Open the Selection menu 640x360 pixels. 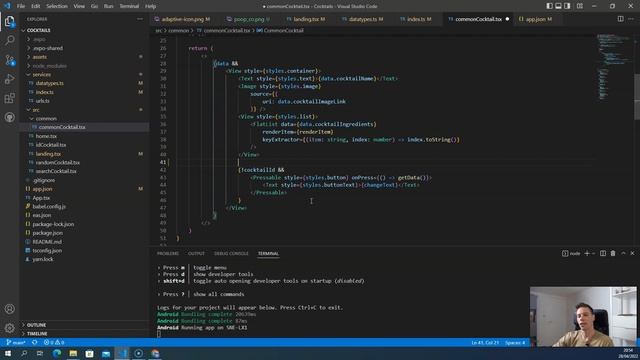click(57, 6)
